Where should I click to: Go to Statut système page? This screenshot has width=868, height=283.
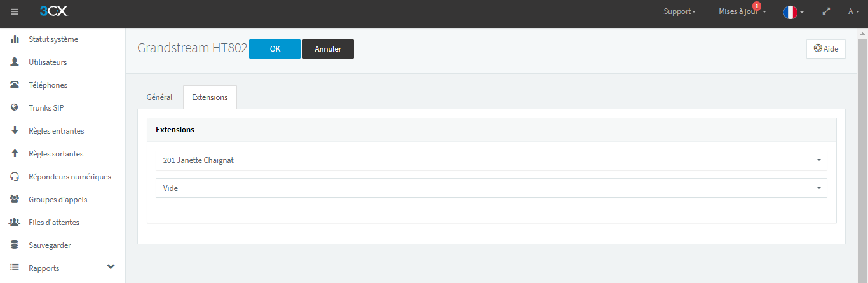coord(53,39)
